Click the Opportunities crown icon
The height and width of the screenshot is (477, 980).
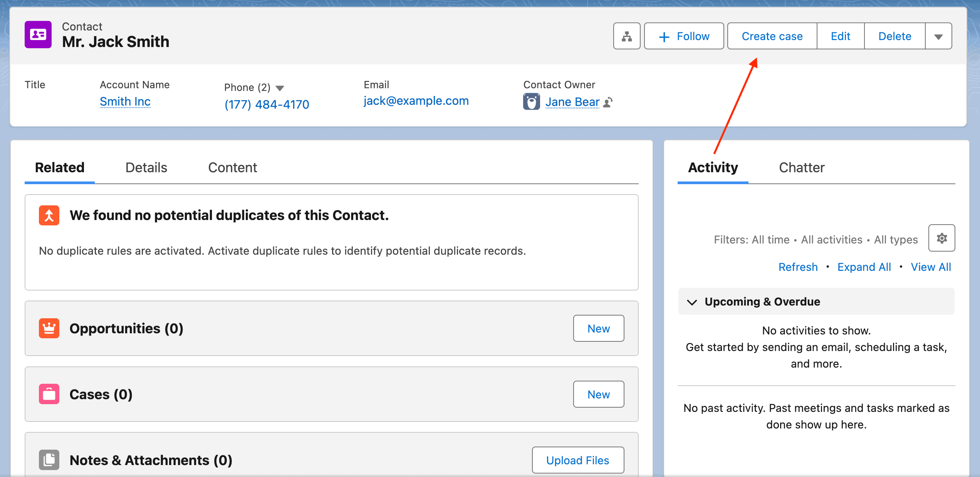(49, 328)
